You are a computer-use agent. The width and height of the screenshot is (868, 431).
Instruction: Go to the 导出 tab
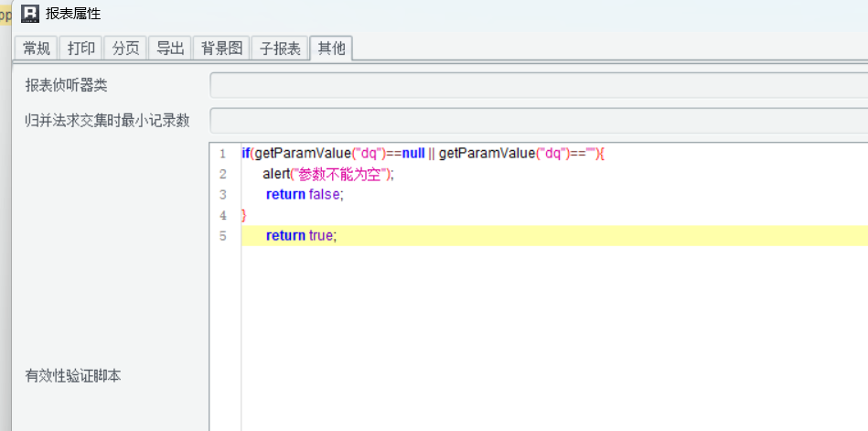[170, 48]
